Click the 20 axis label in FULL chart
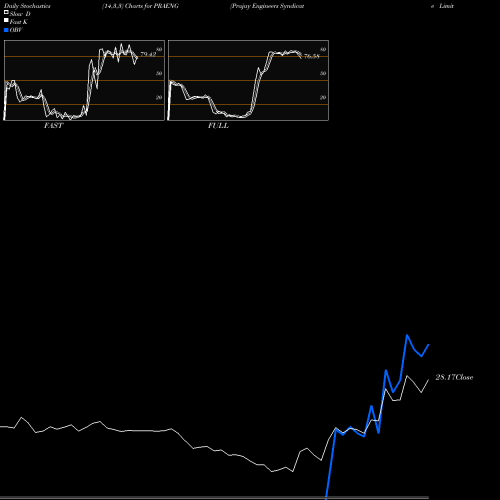This screenshot has height=500, width=500. pyautogui.click(x=323, y=97)
